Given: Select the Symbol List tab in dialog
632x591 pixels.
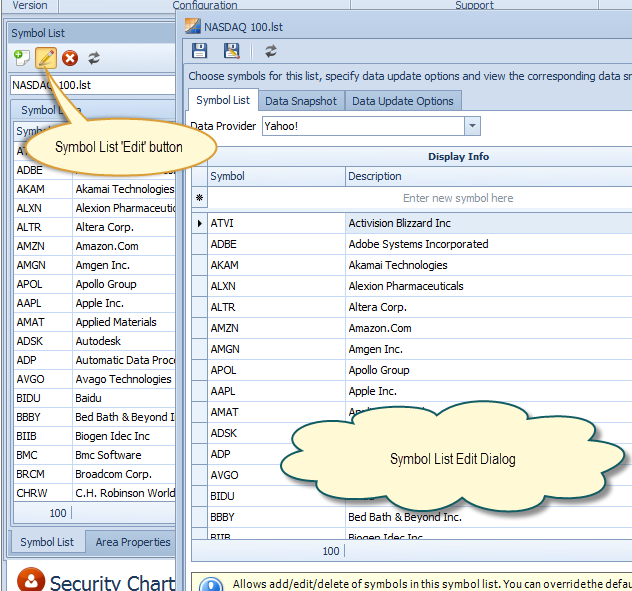Looking at the screenshot, I should coord(223,100).
